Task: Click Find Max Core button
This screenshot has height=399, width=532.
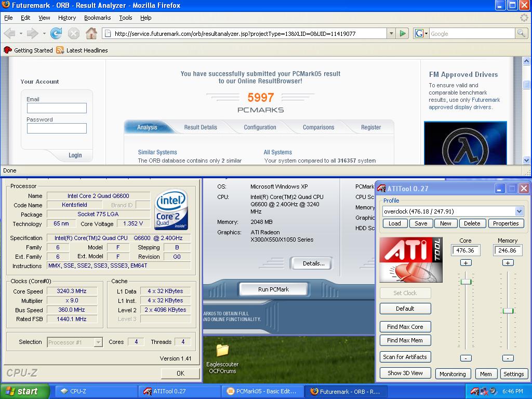Action: (405, 327)
